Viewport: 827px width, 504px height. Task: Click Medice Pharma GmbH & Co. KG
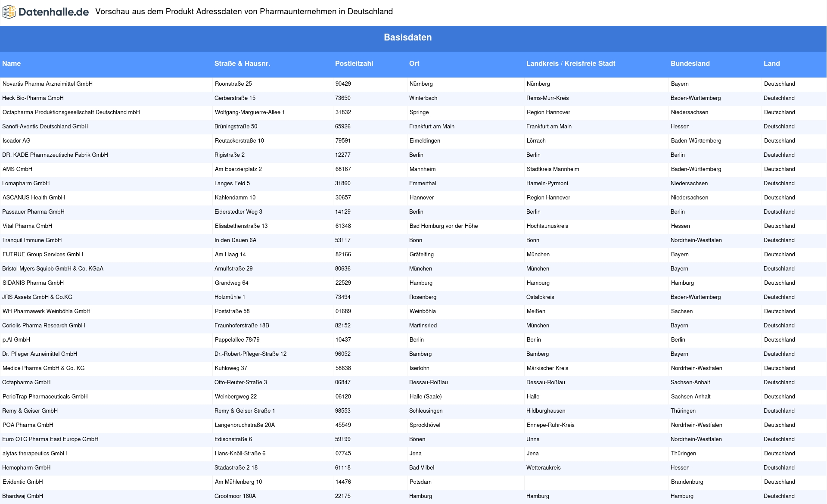click(44, 368)
